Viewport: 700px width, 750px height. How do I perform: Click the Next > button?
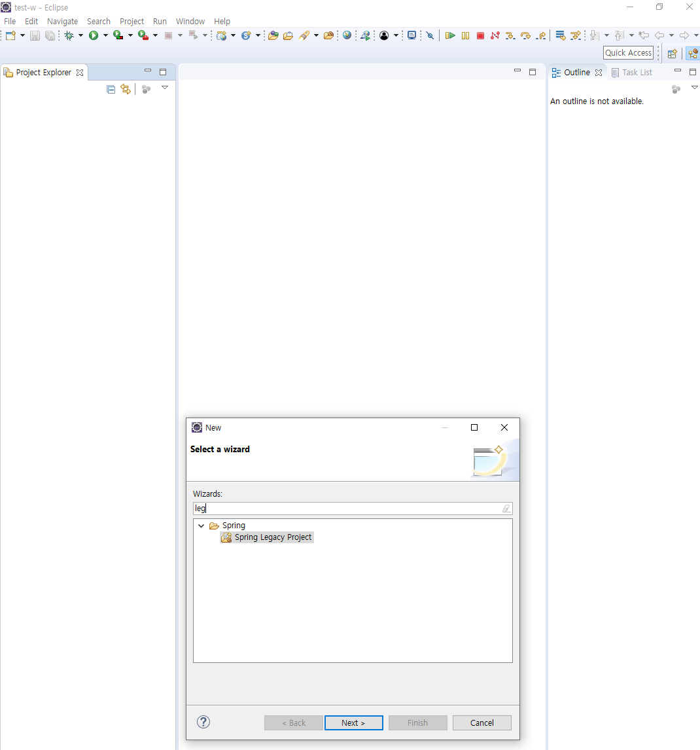point(353,723)
